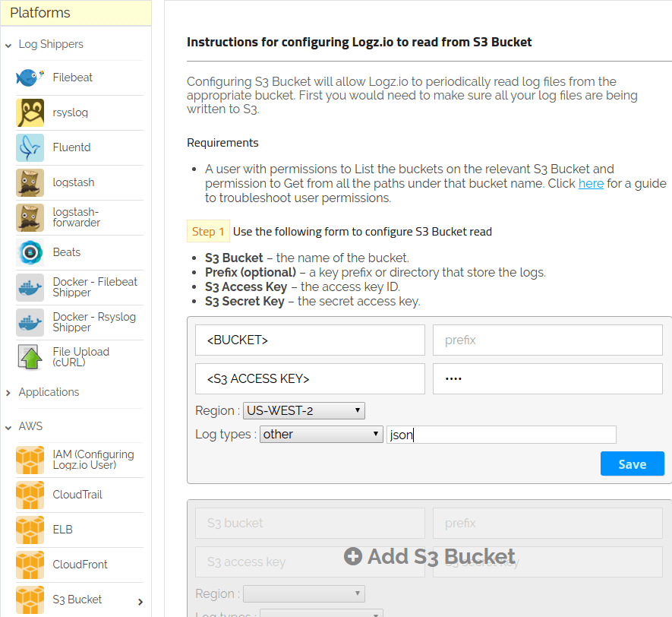Collapse the Log Shippers section
Viewport: 672px width, 617px height.
[8, 44]
